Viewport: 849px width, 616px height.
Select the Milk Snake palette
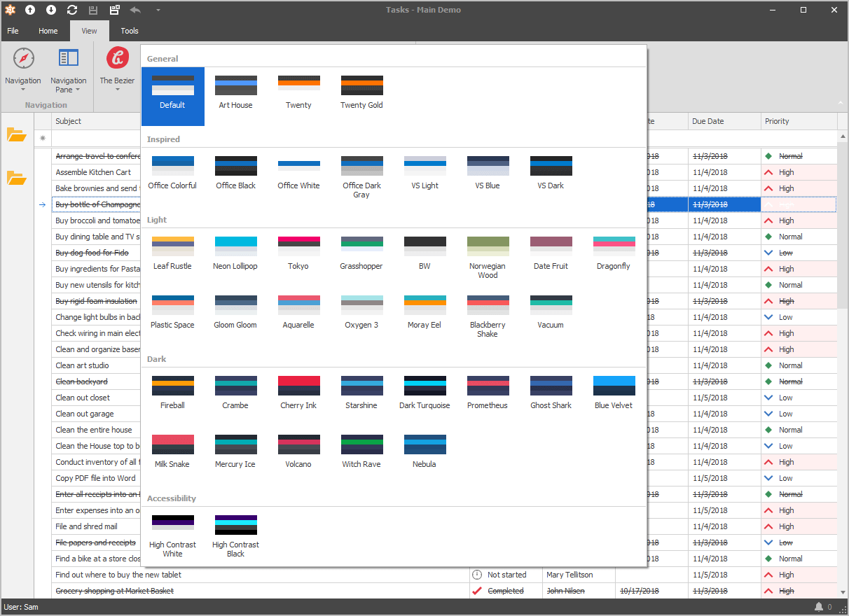173,456
